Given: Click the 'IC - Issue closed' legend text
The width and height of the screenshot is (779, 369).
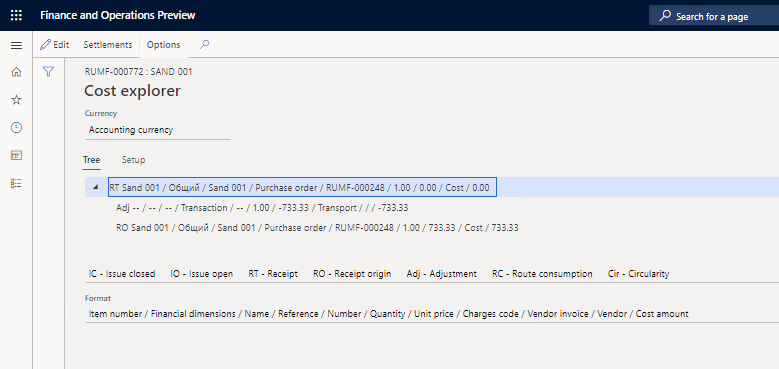Looking at the screenshot, I should click(x=122, y=274).
